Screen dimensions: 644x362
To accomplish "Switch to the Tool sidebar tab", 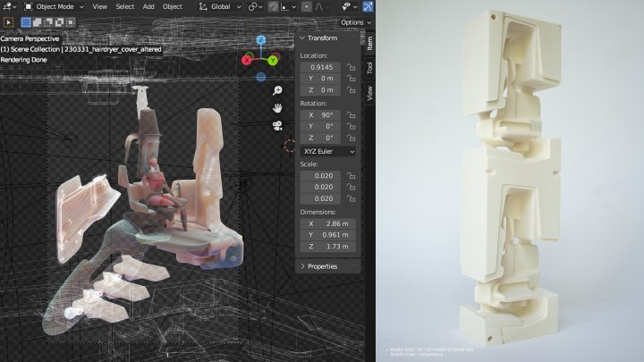I will [369, 68].
